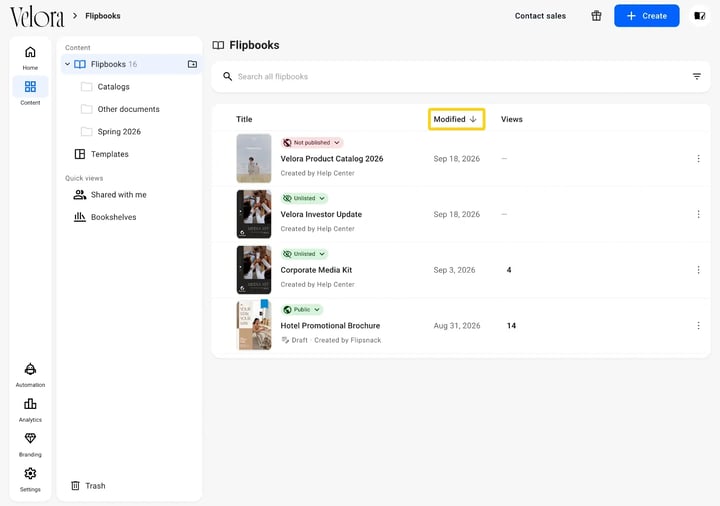The image size is (720, 506).
Task: Click Corporate Media Kit thumbnail
Action: tap(254, 270)
